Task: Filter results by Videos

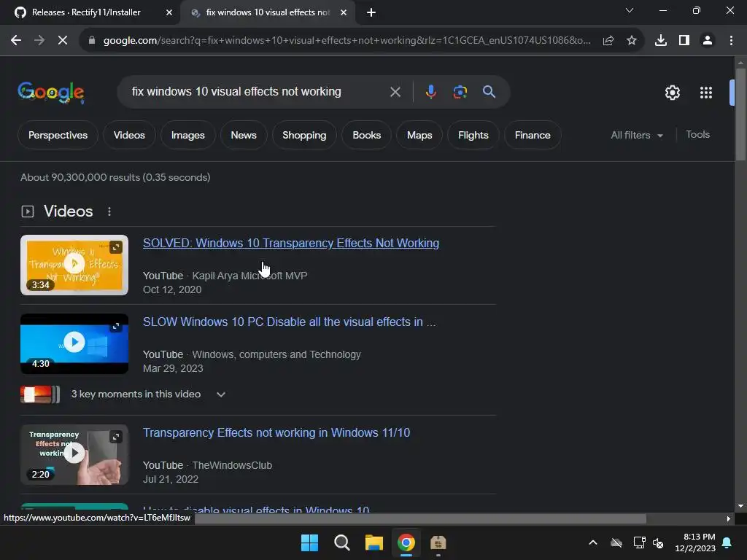Action: [x=129, y=135]
